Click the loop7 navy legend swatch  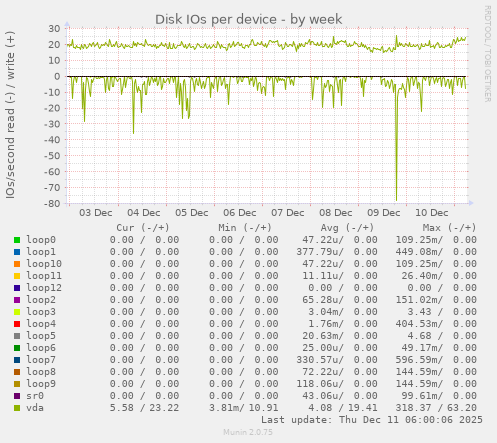pos(17,360)
